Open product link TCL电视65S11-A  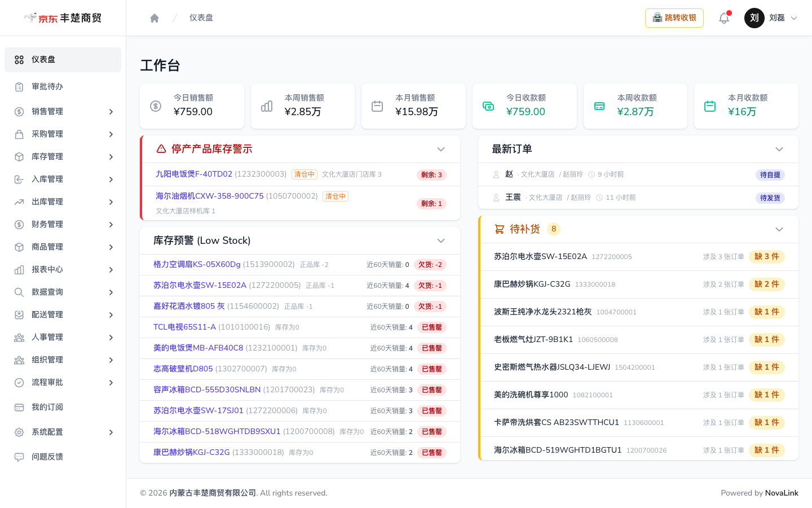coord(184,327)
